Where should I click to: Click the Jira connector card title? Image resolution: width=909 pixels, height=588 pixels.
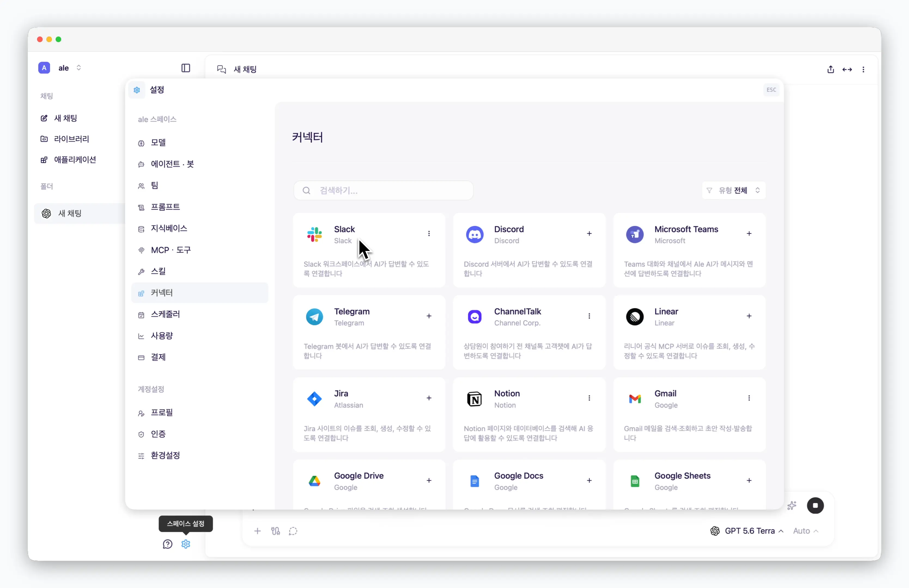pos(341,393)
